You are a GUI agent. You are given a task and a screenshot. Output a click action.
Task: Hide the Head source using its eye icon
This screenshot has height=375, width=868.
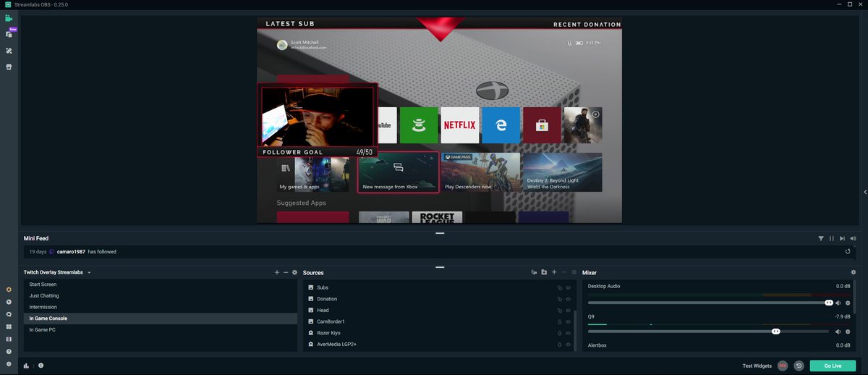pyautogui.click(x=569, y=310)
